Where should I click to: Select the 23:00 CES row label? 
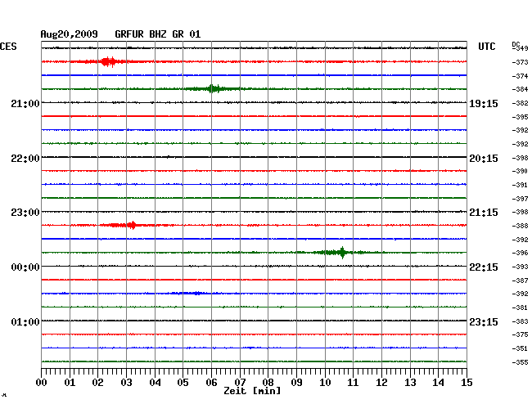[25, 213]
